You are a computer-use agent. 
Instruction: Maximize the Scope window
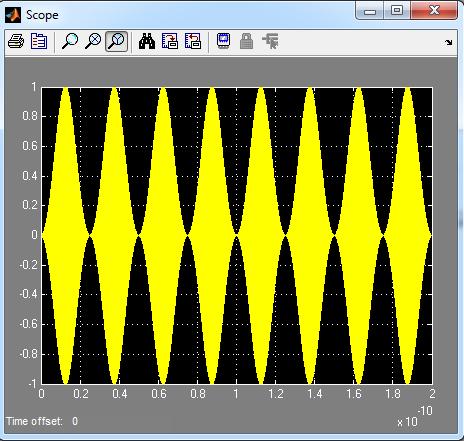click(397, 11)
